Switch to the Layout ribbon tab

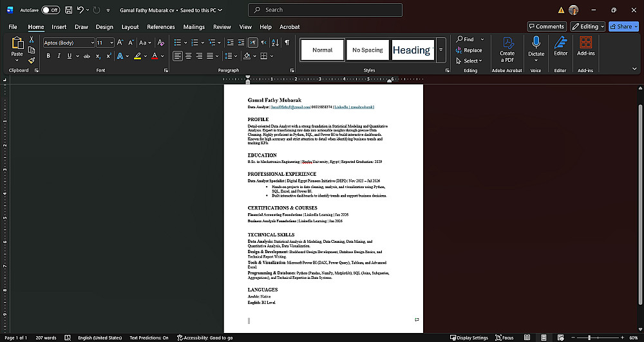tap(130, 27)
